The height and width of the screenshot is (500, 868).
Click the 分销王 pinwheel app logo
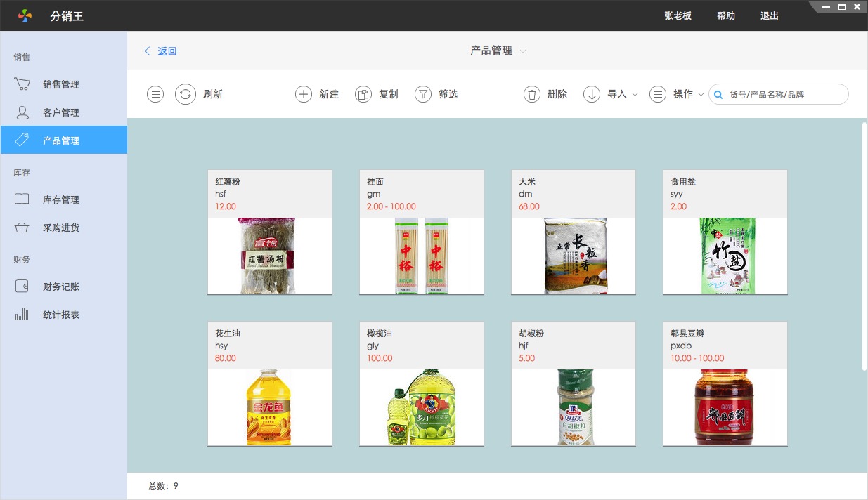tap(25, 15)
